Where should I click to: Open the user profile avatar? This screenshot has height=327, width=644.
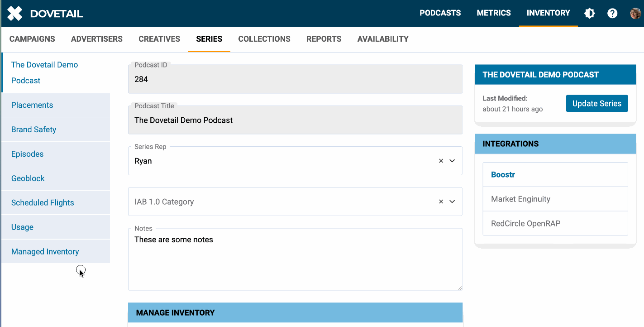[x=635, y=13]
